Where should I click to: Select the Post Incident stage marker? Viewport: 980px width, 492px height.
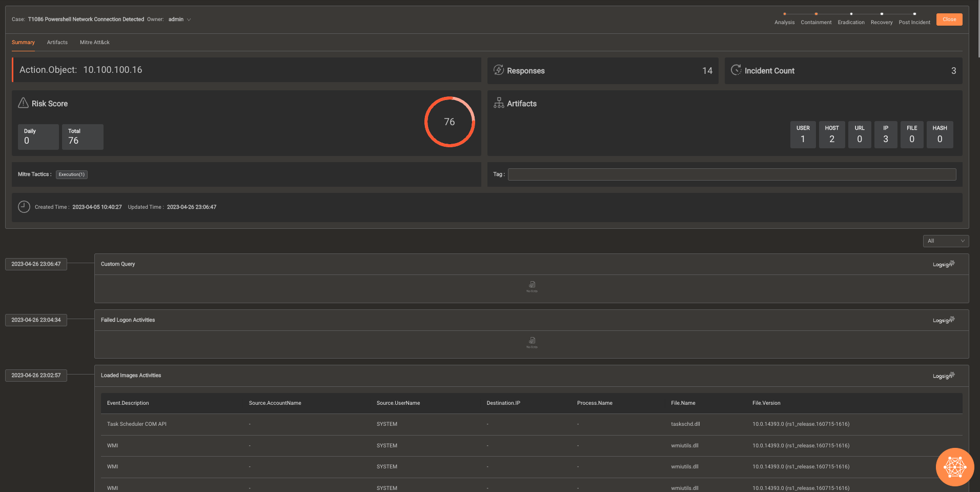click(x=914, y=14)
